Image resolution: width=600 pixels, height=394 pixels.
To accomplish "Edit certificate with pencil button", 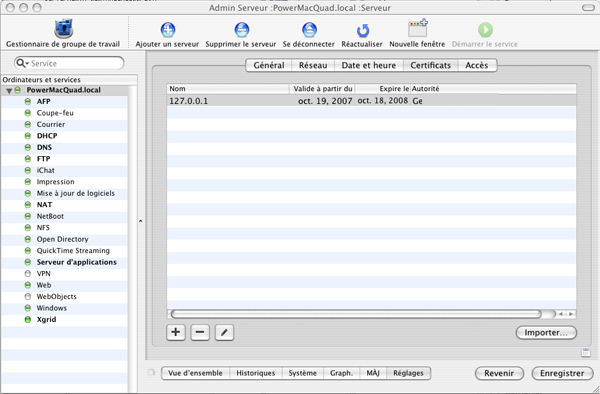I will tap(224, 332).
